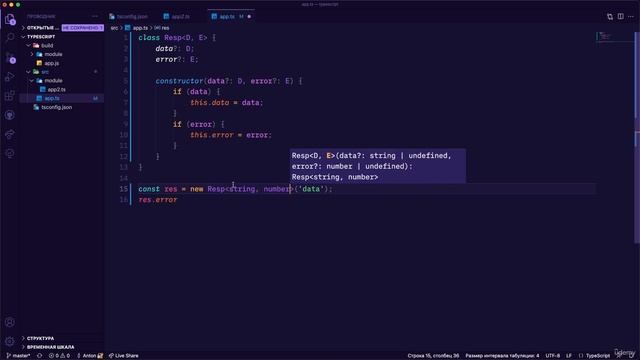Open the Search view in activity bar
The width and height of the screenshot is (640, 360).
10,38
